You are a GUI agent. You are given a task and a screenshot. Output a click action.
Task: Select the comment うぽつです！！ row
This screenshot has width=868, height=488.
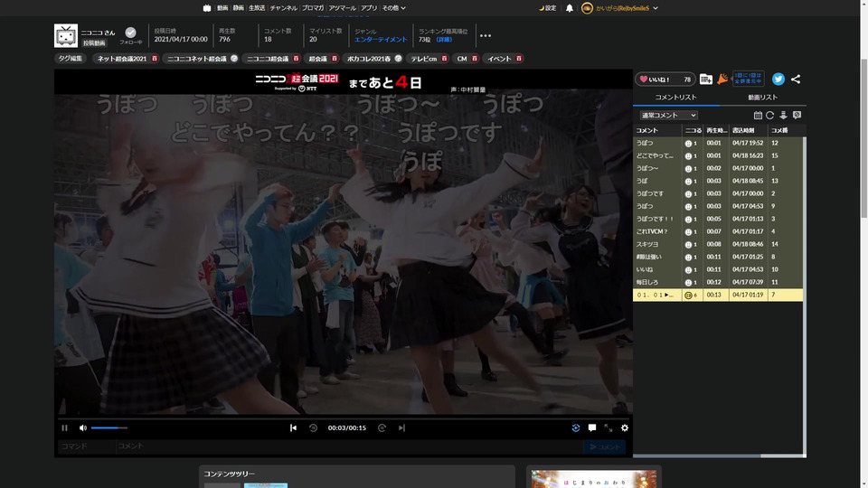[x=717, y=219]
